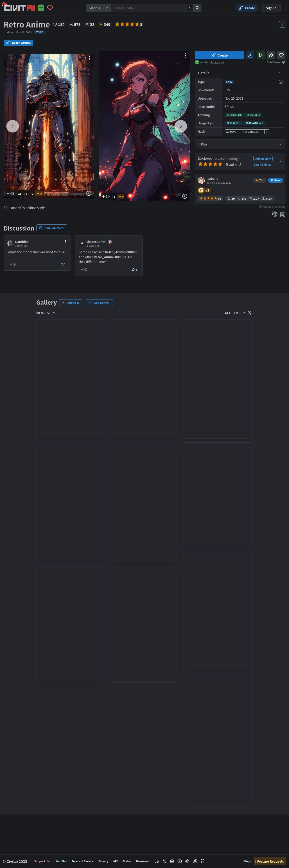
Task: Open info icon in Type row
Action: click(281, 82)
